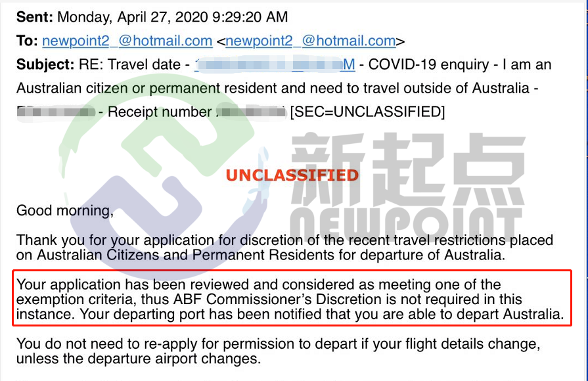The height and width of the screenshot is (381, 588).
Task: Click the re-apply for permission paragraph
Action: click(279, 351)
